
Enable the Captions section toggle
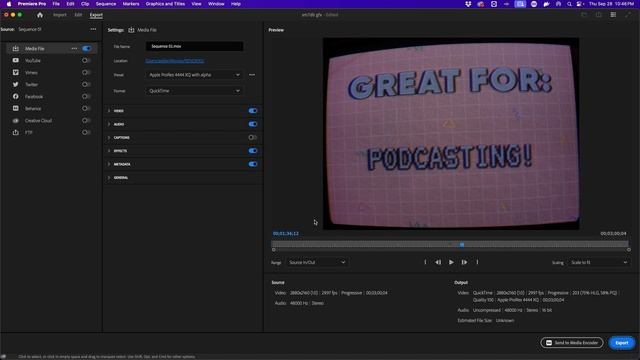[253, 138]
